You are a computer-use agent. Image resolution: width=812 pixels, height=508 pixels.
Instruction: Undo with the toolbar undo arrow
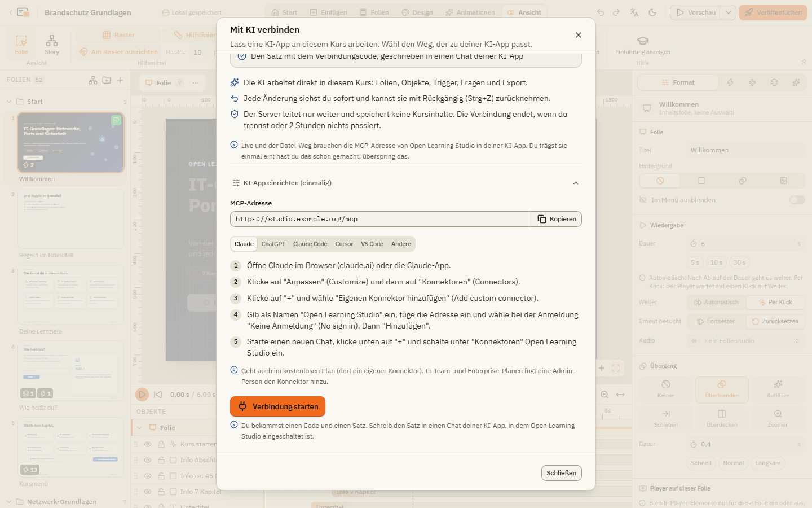pyautogui.click(x=601, y=12)
